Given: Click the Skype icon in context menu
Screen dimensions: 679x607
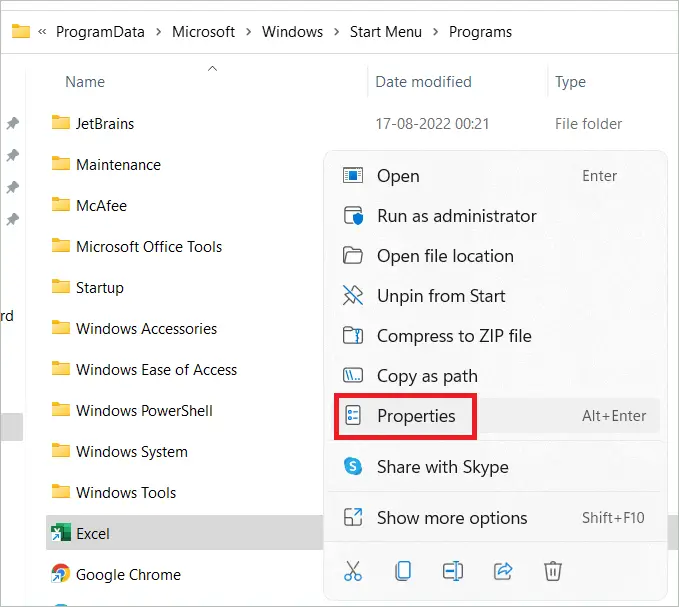Looking at the screenshot, I should pos(353,466).
